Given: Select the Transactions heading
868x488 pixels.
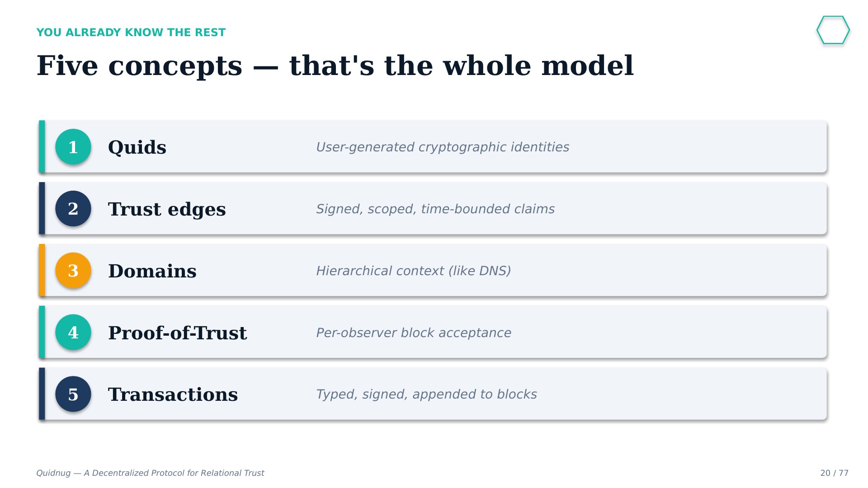Looking at the screenshot, I should click(173, 394).
